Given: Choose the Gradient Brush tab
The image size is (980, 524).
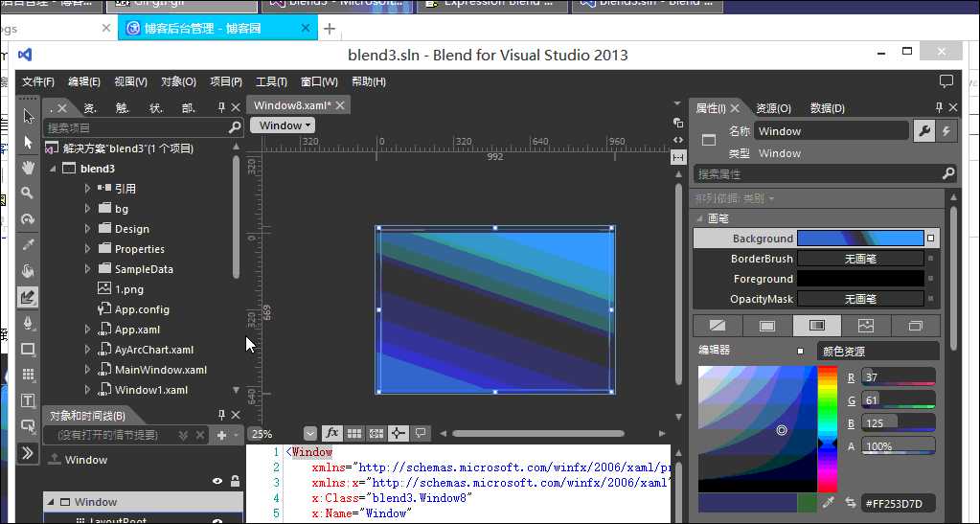Looking at the screenshot, I should coord(817,326).
